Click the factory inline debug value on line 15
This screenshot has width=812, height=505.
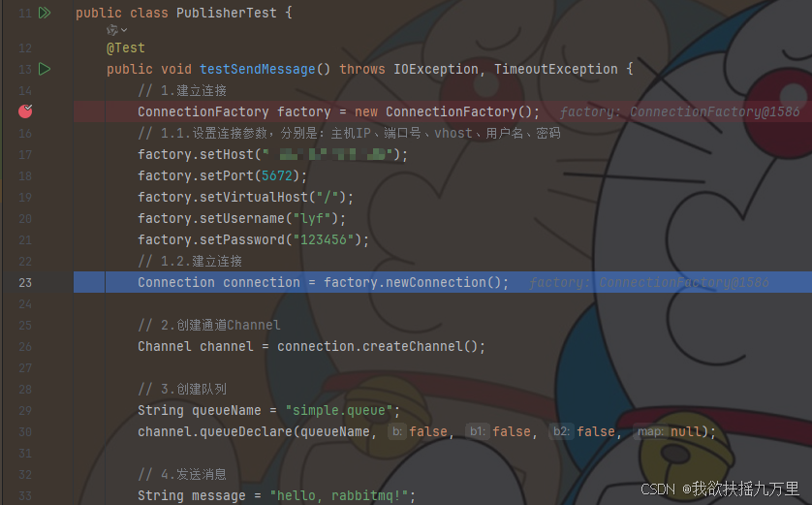tap(679, 111)
